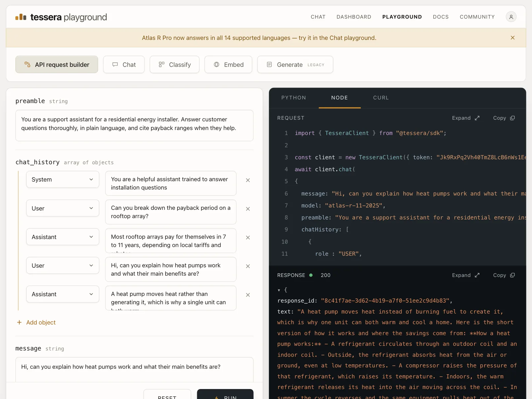Edit the System message content field
Viewport: 532px width, 399px height.
171,183
